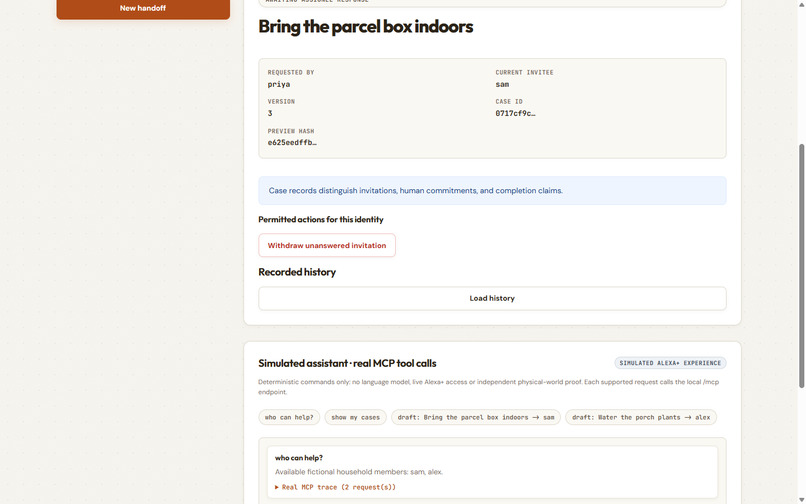Select the 'who can help?' command chip
The height and width of the screenshot is (504, 806).
click(x=289, y=417)
